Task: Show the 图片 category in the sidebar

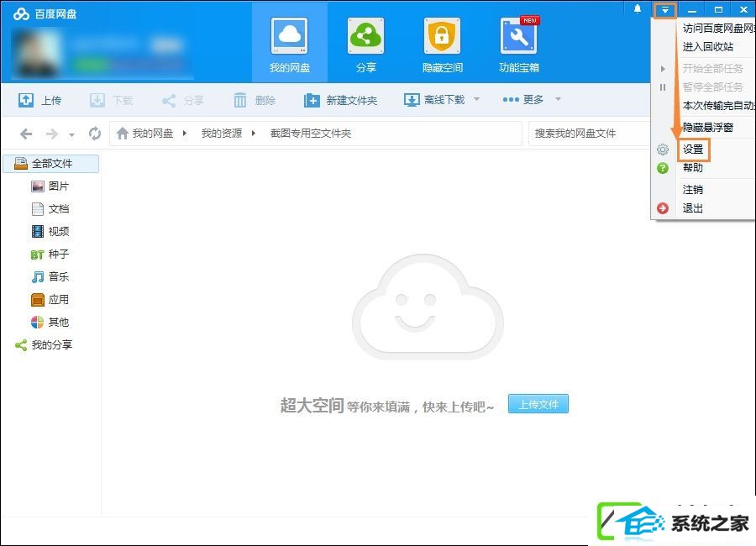Action: pyautogui.click(x=50, y=186)
